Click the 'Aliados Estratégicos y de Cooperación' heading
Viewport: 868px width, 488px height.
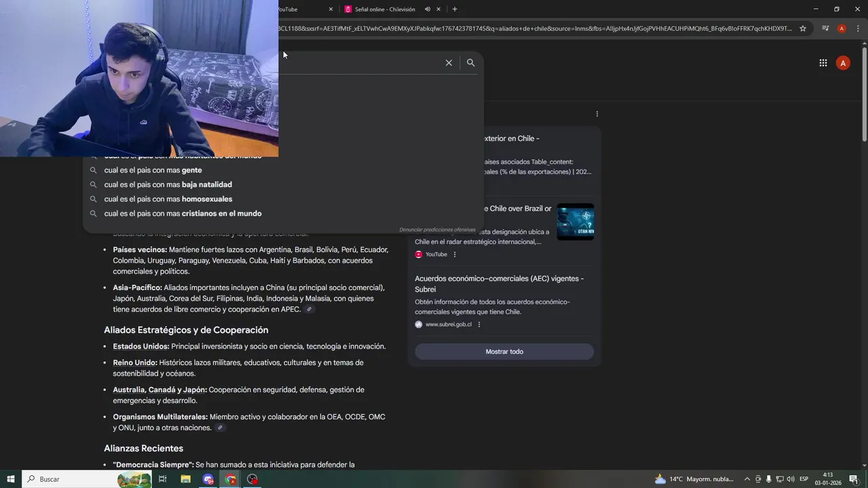186,330
